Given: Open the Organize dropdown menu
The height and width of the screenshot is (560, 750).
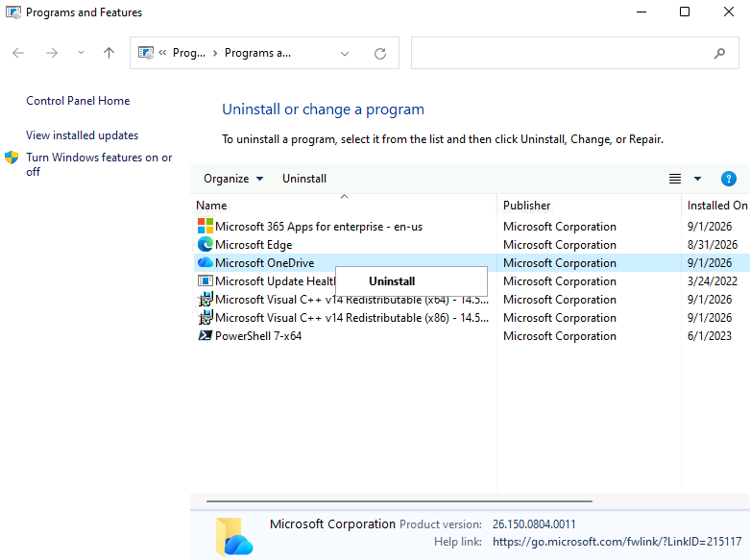Looking at the screenshot, I should point(233,179).
